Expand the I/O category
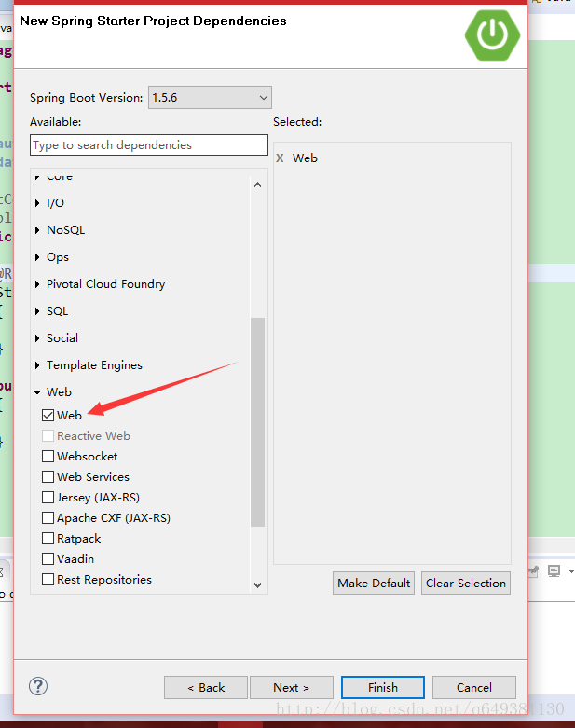This screenshot has height=728, width=575. coord(37,203)
